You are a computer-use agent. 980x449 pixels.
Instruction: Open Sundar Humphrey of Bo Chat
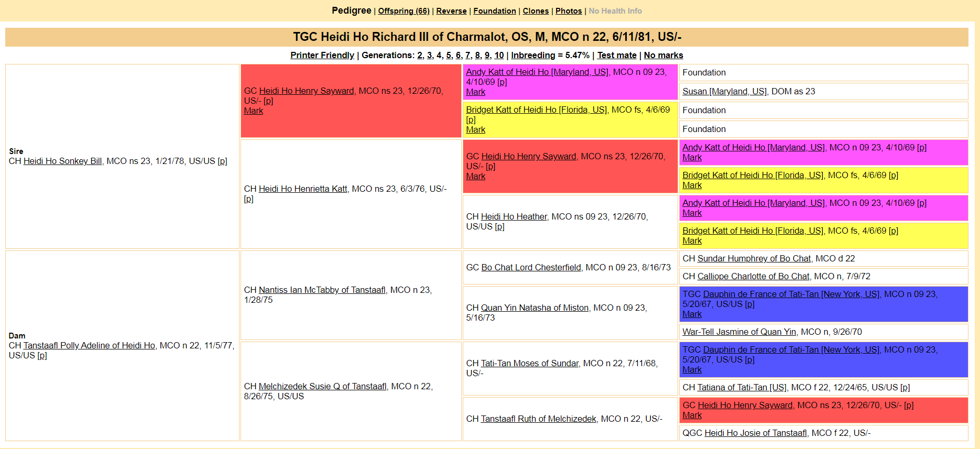(x=754, y=258)
